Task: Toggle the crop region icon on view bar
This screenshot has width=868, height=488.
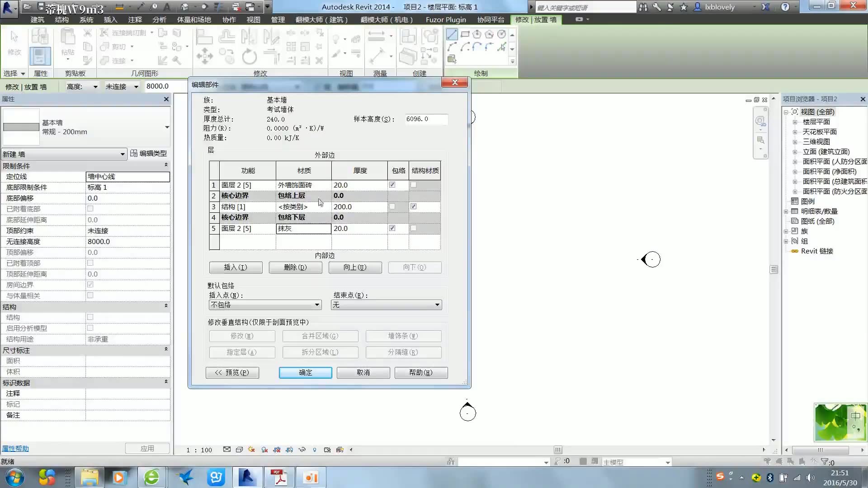Action: [277, 450]
